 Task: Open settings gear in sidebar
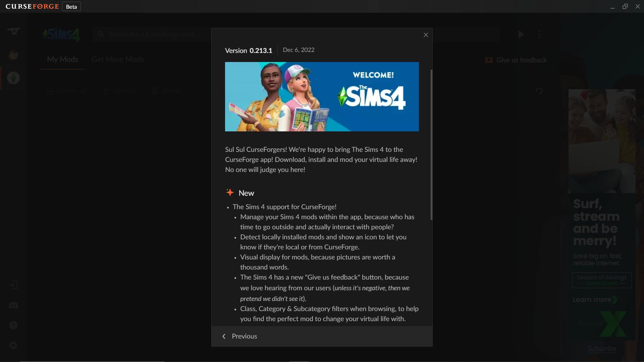click(x=13, y=345)
